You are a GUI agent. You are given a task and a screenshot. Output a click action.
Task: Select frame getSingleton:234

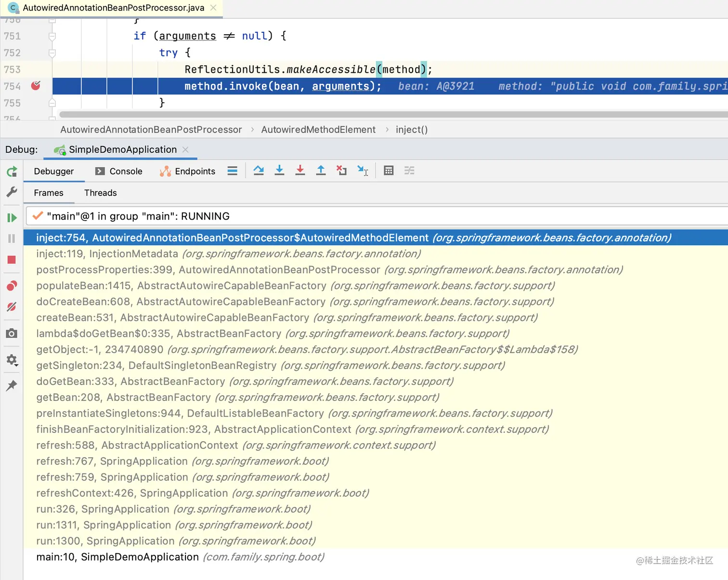[x=376, y=365]
